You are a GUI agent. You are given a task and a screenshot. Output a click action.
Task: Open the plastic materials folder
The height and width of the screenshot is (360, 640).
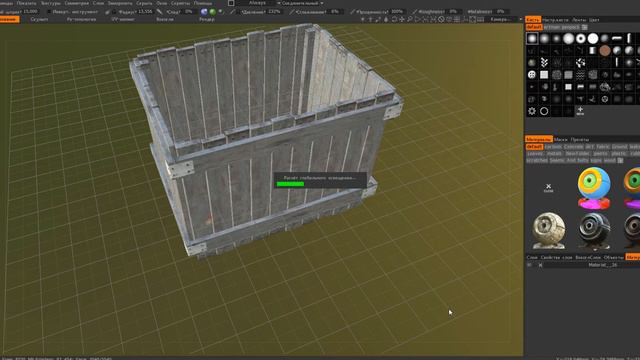click(x=619, y=153)
